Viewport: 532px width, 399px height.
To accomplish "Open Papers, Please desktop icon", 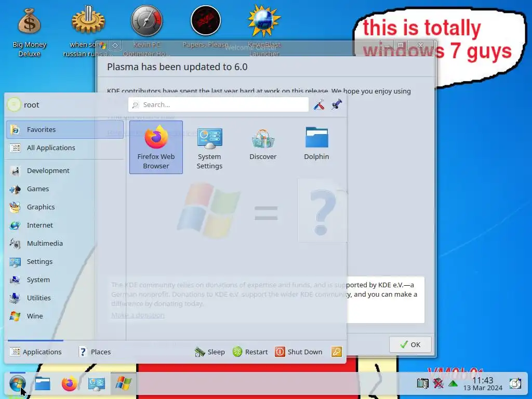I will (x=205, y=27).
